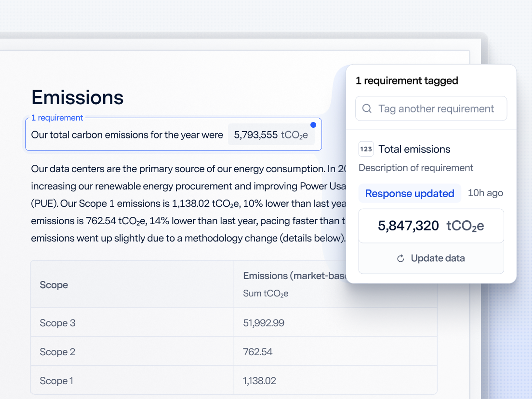Click the Sum tCO₂e subheader

(x=266, y=293)
